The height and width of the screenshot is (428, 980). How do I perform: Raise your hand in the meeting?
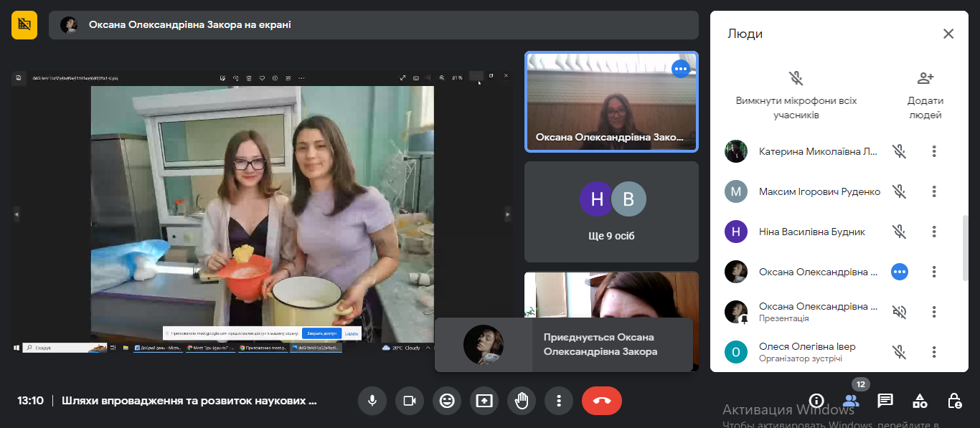click(522, 401)
